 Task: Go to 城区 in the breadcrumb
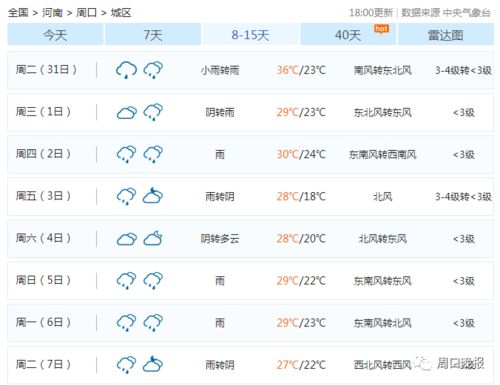[121, 13]
